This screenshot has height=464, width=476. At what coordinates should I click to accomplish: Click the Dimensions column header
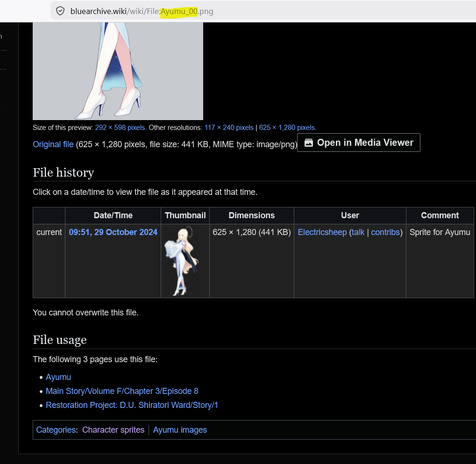252,215
